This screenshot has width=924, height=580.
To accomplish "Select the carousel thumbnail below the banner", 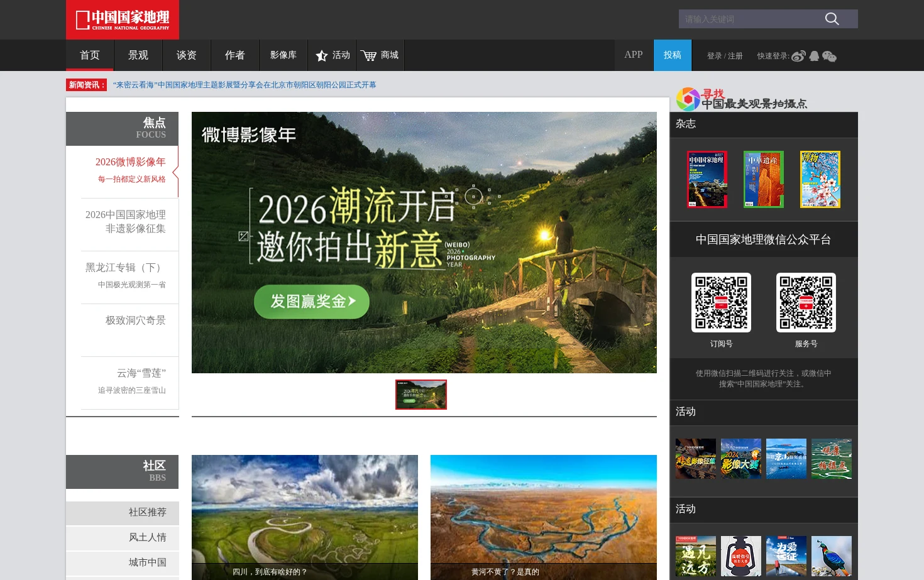I will pyautogui.click(x=421, y=395).
